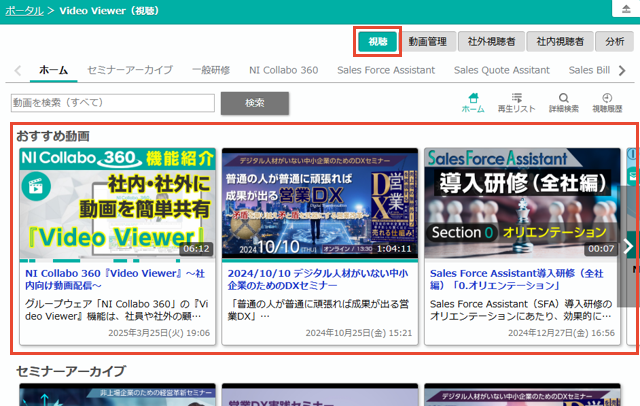Image resolution: width=640 pixels, height=406 pixels.
Task: Click the 06:12 duration badge
Action: click(x=196, y=248)
